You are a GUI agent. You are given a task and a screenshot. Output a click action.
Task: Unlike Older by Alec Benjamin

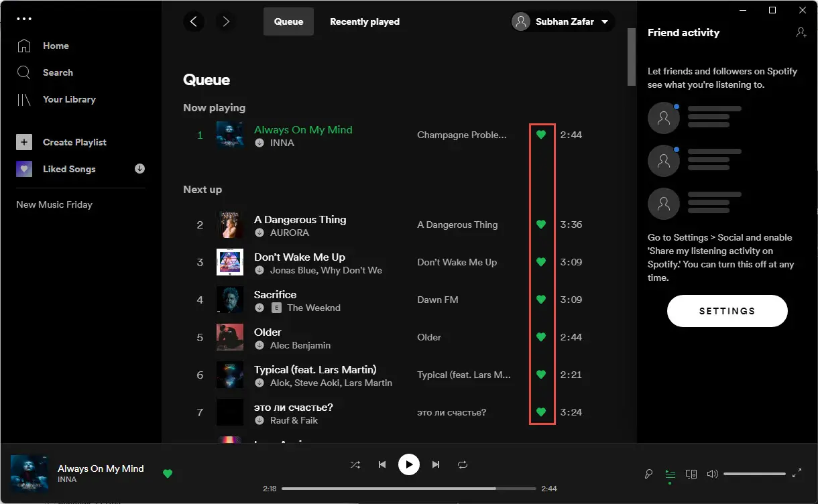click(x=541, y=337)
